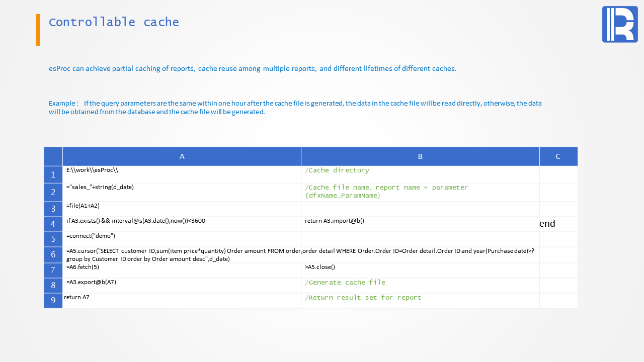Select row number 6 header
Image resolution: width=644 pixels, height=362 pixels.
click(x=53, y=255)
